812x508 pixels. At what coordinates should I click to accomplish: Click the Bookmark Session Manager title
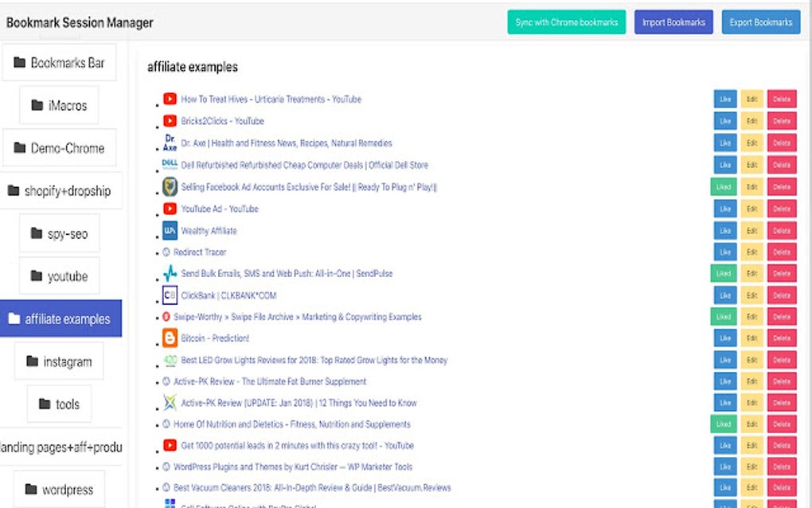[x=80, y=22]
